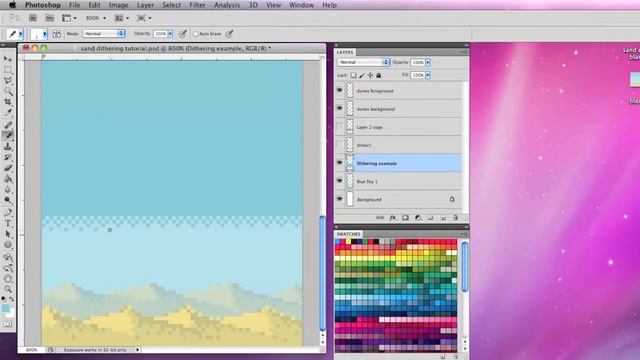
Task: Click the first swatch in Swatches panel
Action: pos(338,242)
